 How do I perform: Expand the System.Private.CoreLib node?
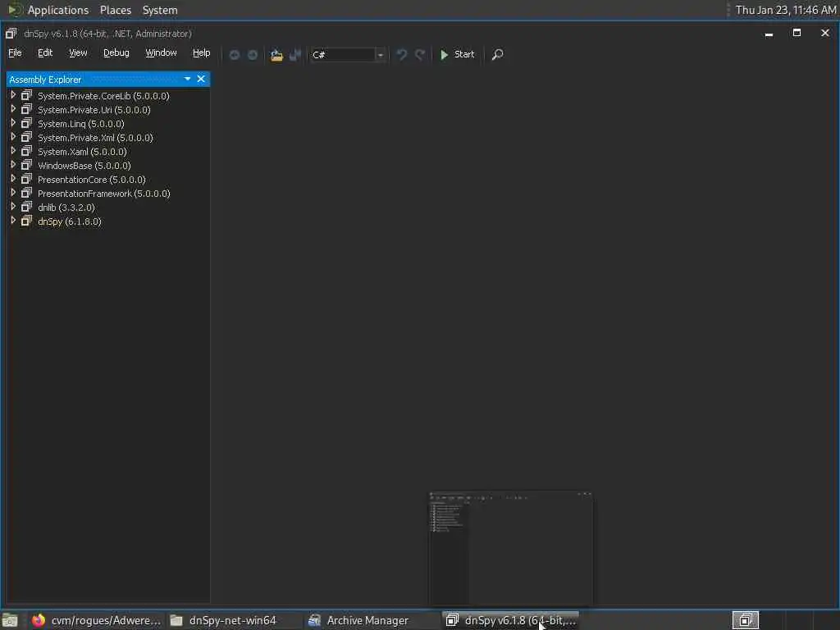pyautogui.click(x=13, y=95)
